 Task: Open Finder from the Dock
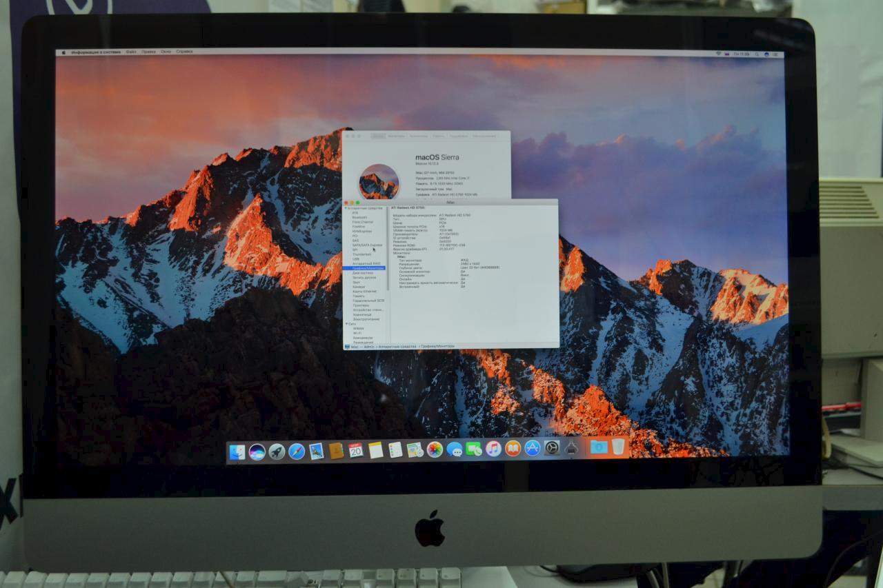[x=237, y=452]
